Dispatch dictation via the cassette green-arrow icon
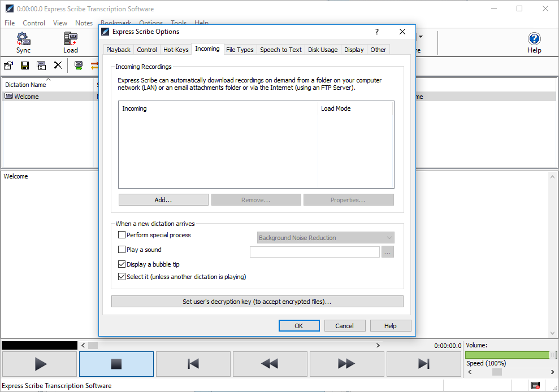559x392 pixels. point(79,66)
